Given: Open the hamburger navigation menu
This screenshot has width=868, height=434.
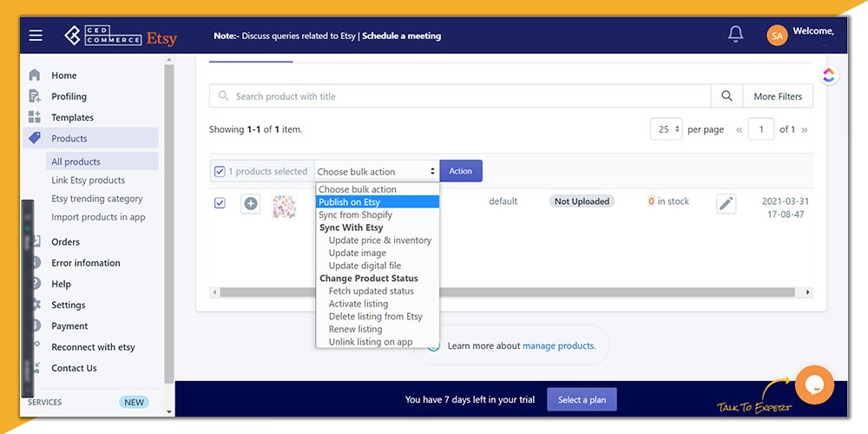Looking at the screenshot, I should (36, 36).
